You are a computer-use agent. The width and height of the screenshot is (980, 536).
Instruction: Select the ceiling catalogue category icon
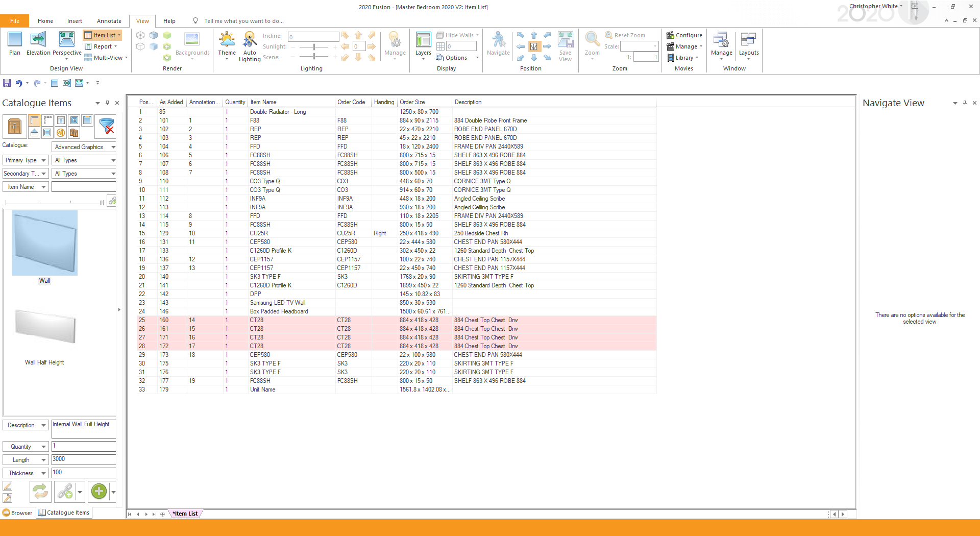coord(87,120)
